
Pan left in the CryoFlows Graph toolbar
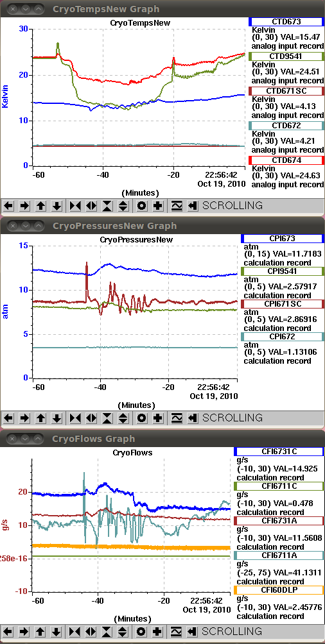pyautogui.click(x=8, y=631)
